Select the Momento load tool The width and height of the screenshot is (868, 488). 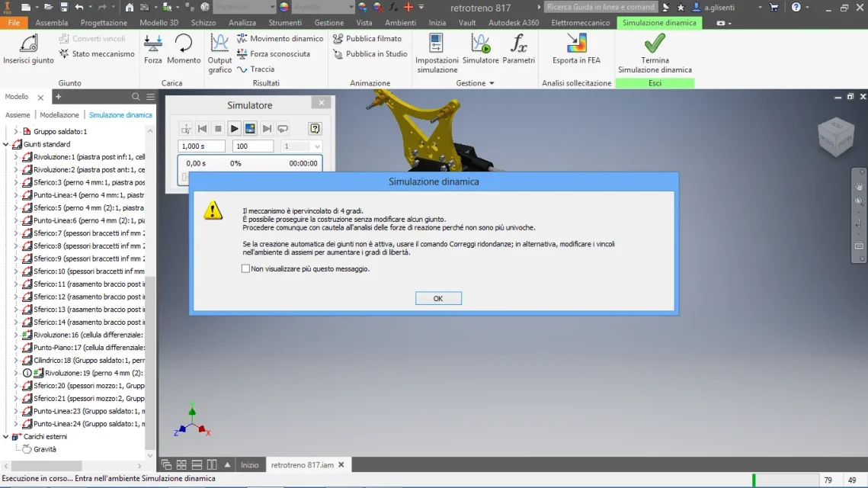pos(183,50)
